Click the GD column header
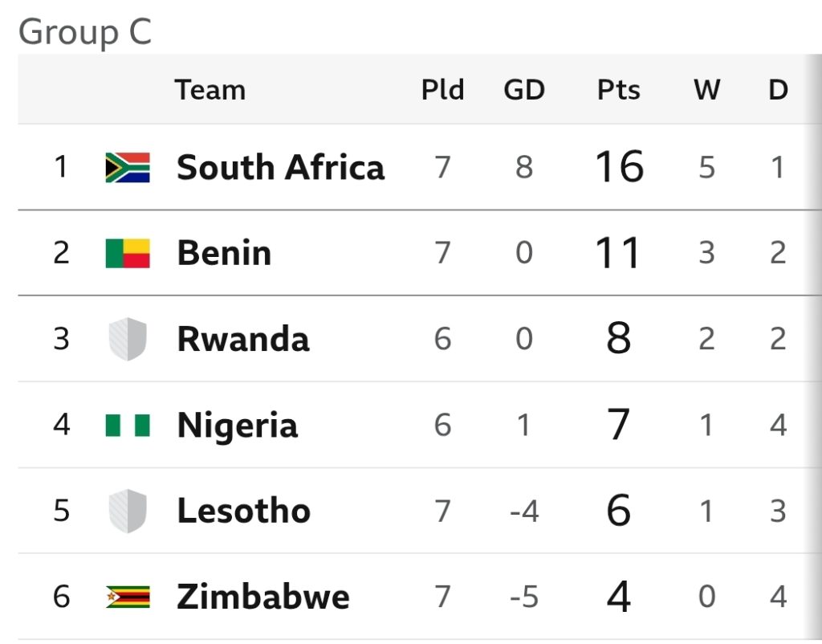This screenshot has height=644, width=822. pos(524,90)
